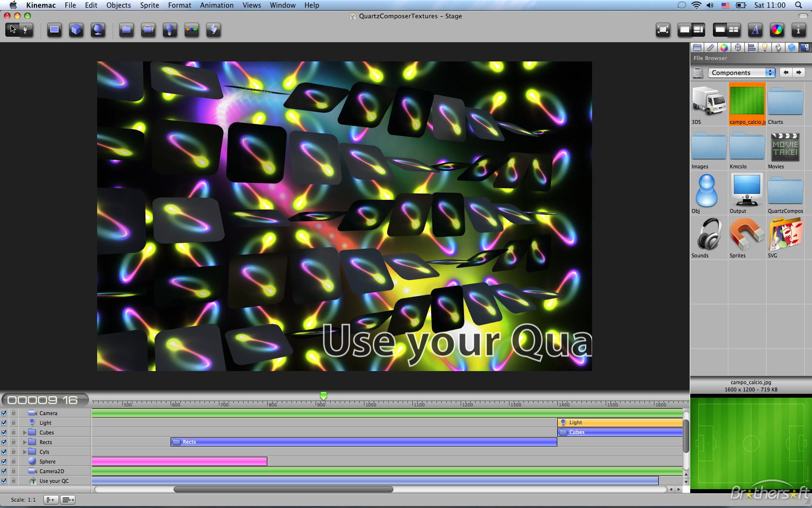Toggle visibility checkbox for Camera2D track
This screenshot has width=812, height=508.
tap(4, 471)
